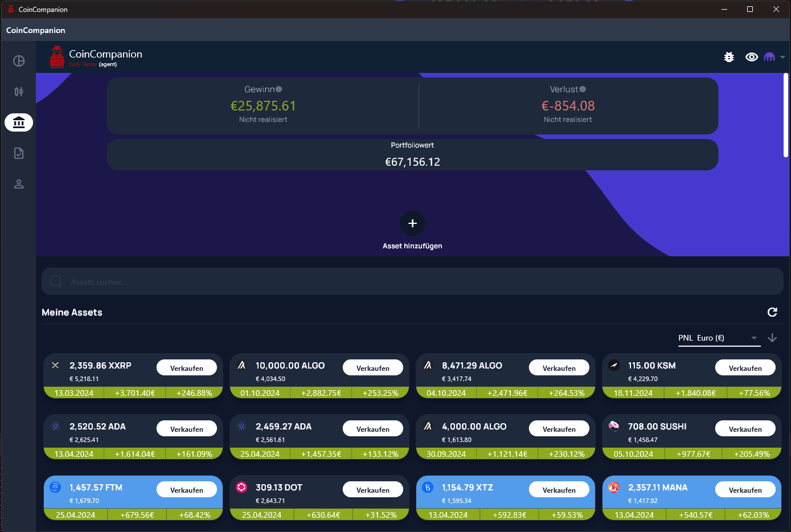Click the magnifier icon in search bar
The image size is (791, 532).
pyautogui.click(x=56, y=281)
